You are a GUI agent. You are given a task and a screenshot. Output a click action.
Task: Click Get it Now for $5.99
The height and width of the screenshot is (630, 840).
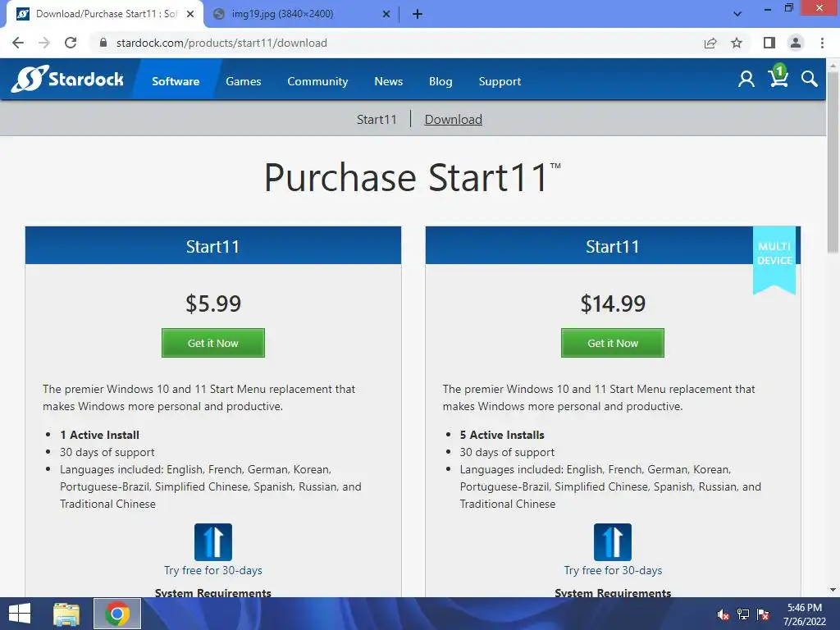click(213, 343)
